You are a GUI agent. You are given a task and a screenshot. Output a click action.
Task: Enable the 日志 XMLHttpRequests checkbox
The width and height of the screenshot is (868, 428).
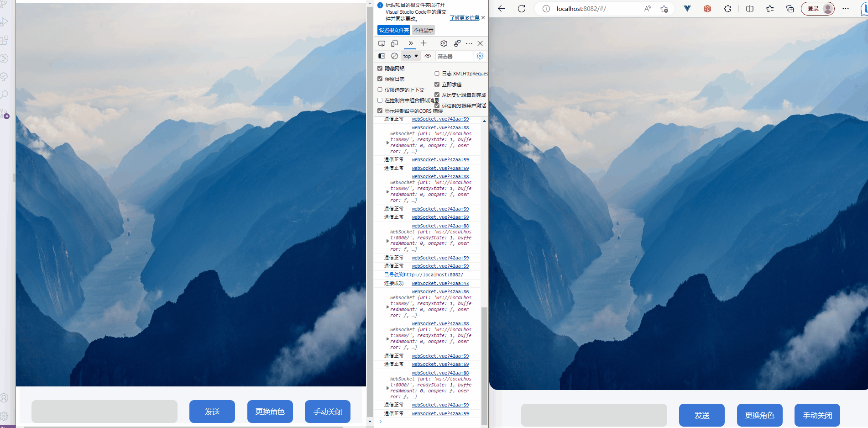pos(436,73)
